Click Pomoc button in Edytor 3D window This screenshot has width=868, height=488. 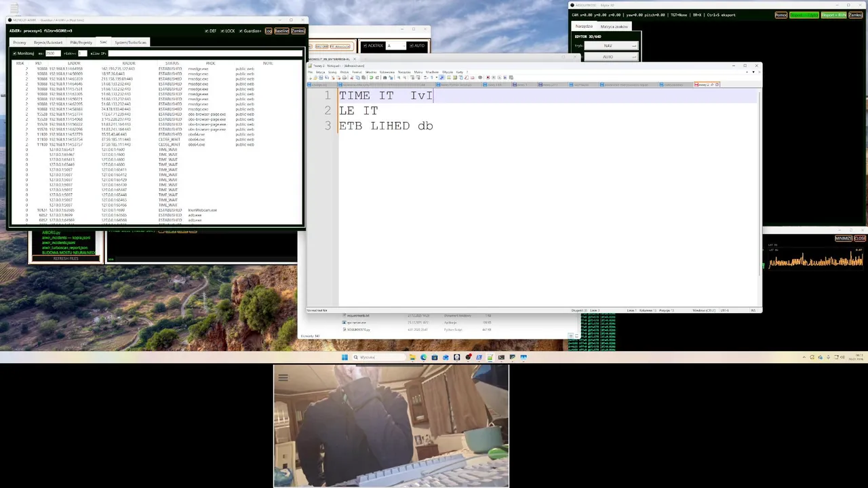coord(781,15)
